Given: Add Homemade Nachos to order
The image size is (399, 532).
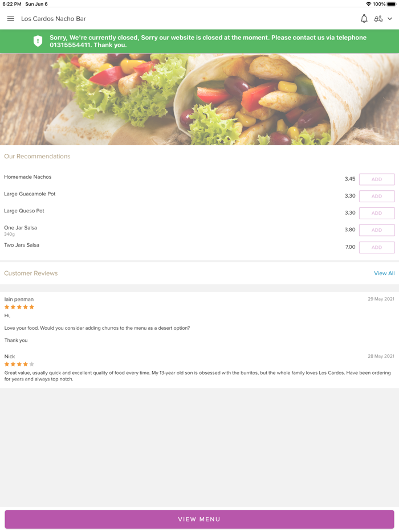Looking at the screenshot, I should [377, 179].
